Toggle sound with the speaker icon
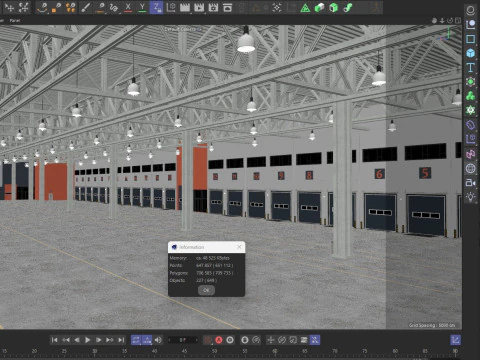This screenshot has width=480, height=360. coord(158,340)
